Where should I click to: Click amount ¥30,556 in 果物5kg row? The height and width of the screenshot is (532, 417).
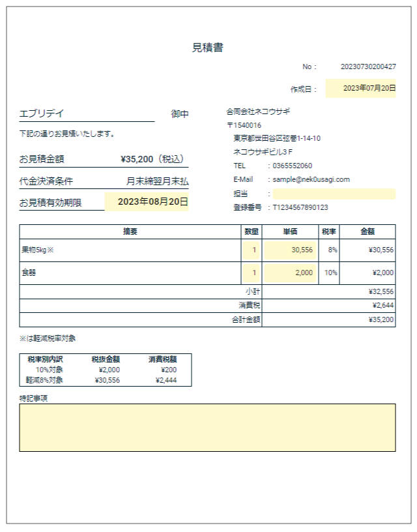[x=381, y=250]
